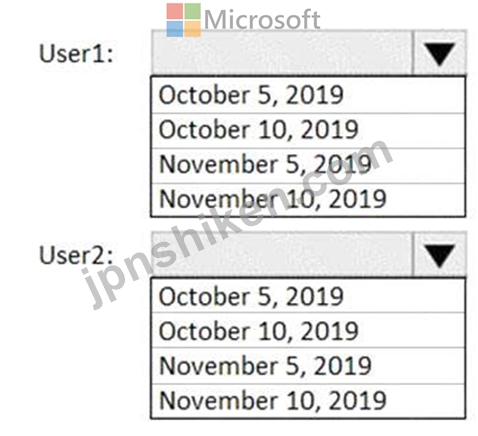Click the User1 label
Screen dimensions: 478x436
76,53
